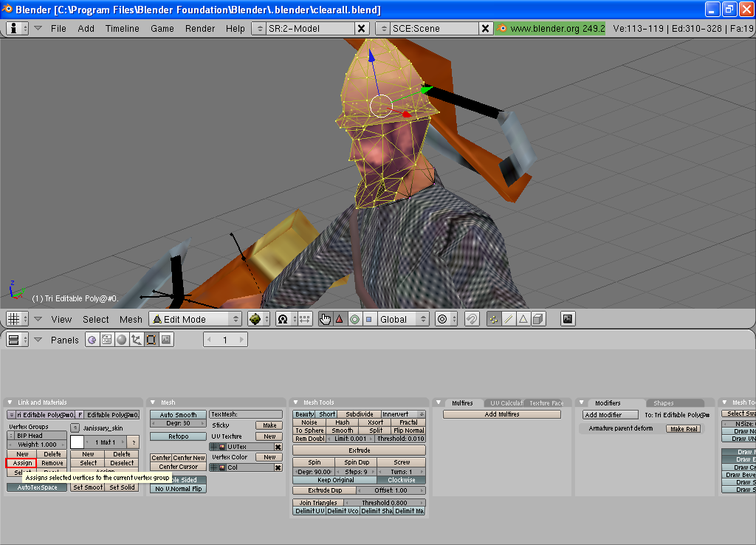Toggle the Beauty subdivide option
The image size is (756, 545).
pos(304,414)
